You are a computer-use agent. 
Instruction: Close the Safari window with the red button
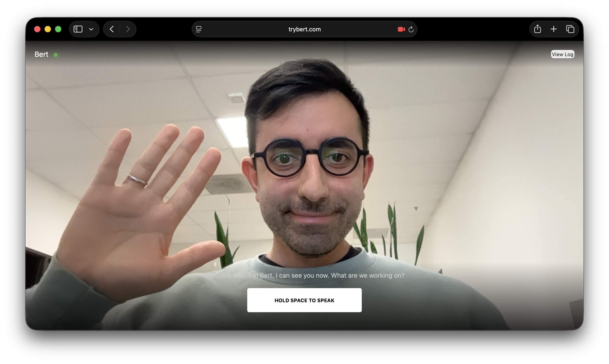[37, 29]
